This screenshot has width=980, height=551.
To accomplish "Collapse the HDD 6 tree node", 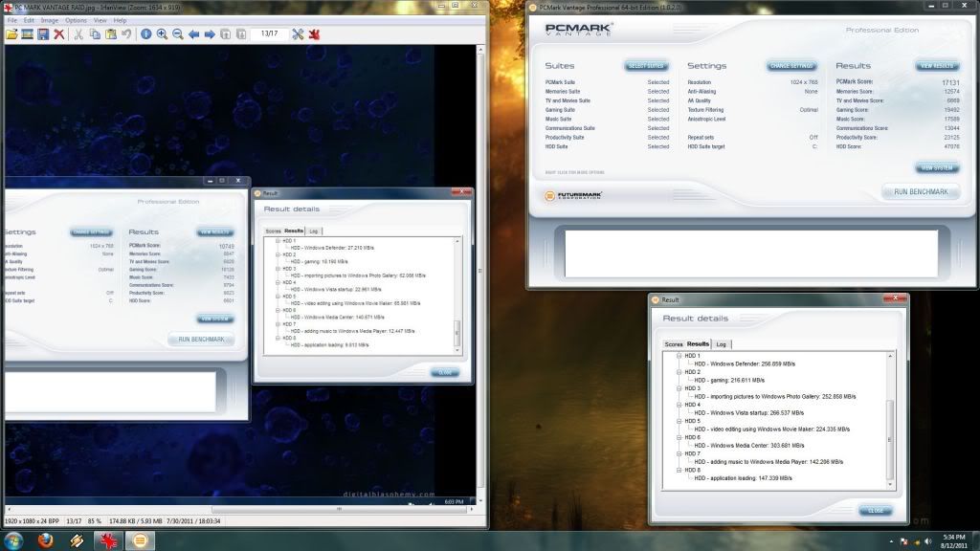I will click(x=679, y=437).
